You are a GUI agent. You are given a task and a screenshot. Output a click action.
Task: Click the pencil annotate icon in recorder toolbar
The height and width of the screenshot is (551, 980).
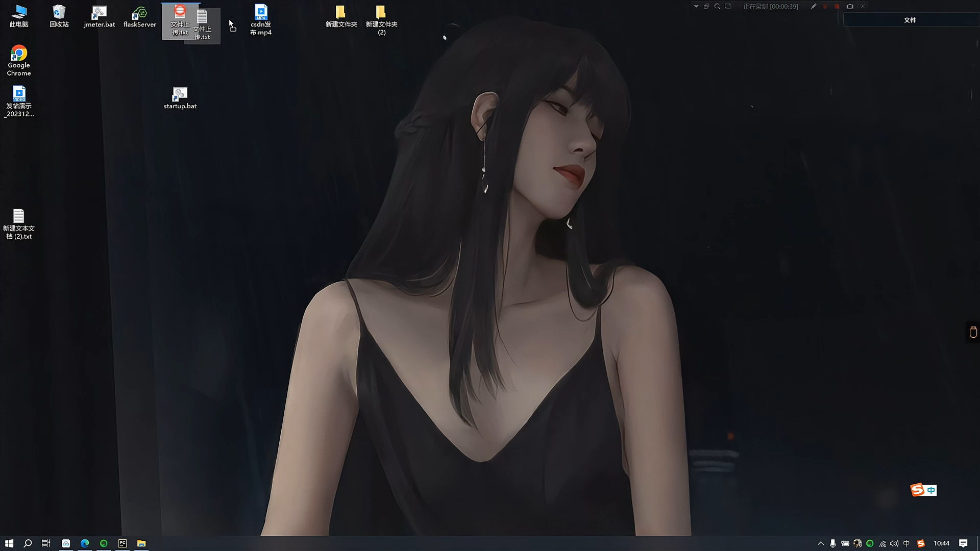[x=813, y=6]
